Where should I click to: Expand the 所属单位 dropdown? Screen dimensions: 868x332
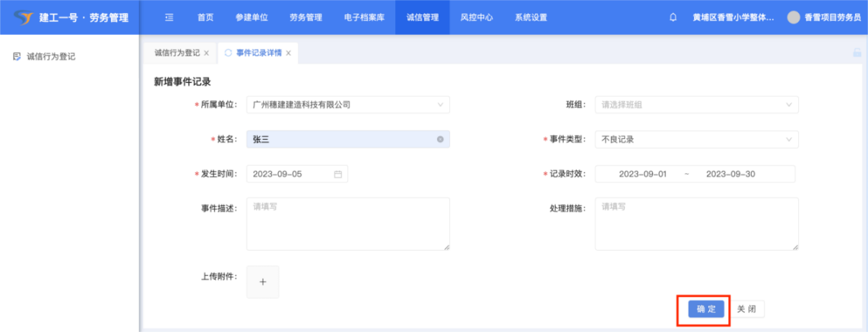[440, 105]
